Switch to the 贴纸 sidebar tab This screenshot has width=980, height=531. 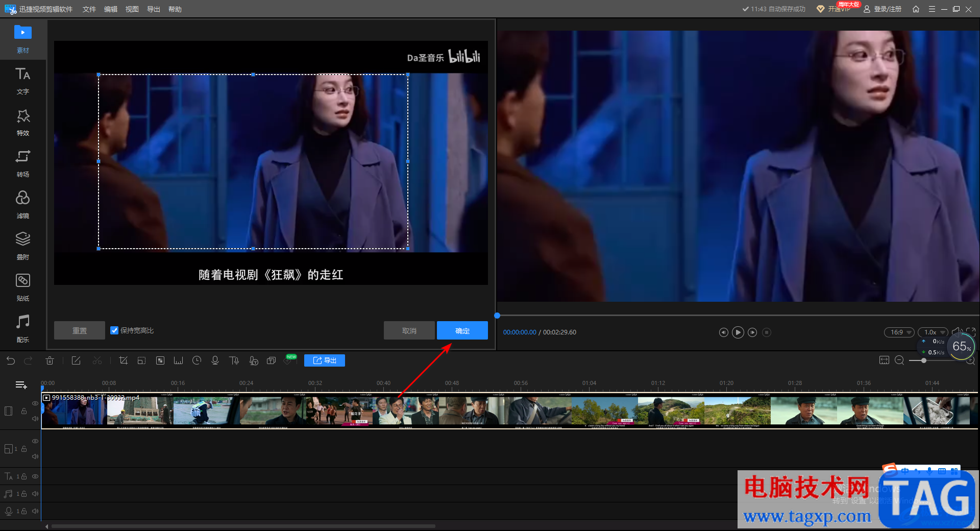23,288
